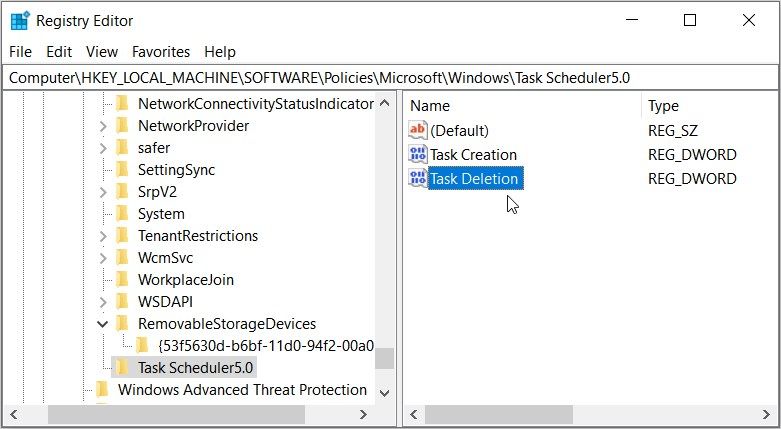
Task: Click the tree pane scroll down arrow
Action: tap(385, 391)
